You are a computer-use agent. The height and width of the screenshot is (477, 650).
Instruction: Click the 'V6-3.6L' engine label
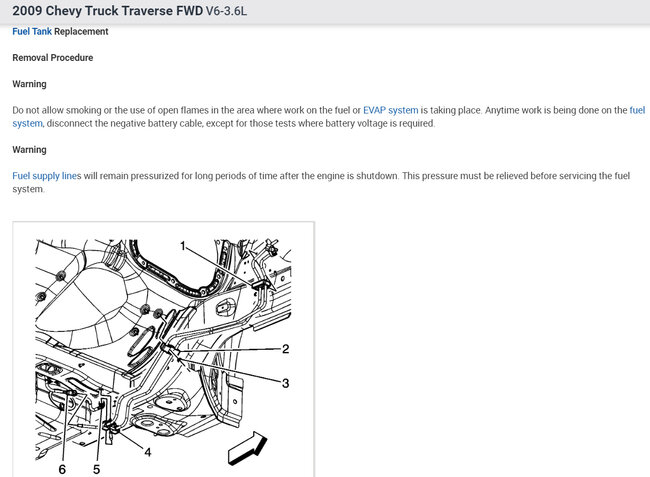pyautogui.click(x=226, y=11)
